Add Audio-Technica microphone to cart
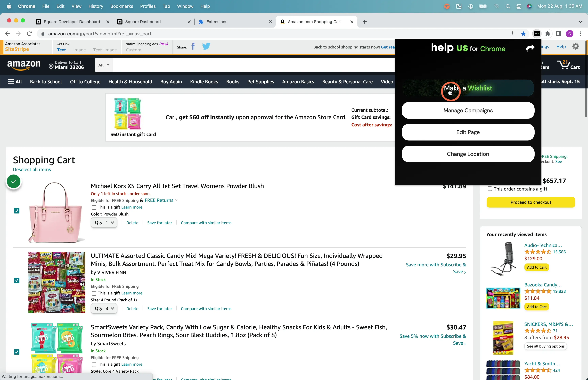The height and width of the screenshot is (380, 588). pyautogui.click(x=537, y=267)
